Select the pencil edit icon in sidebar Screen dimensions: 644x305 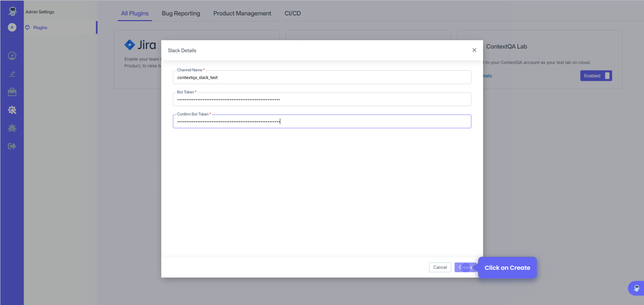[12, 74]
